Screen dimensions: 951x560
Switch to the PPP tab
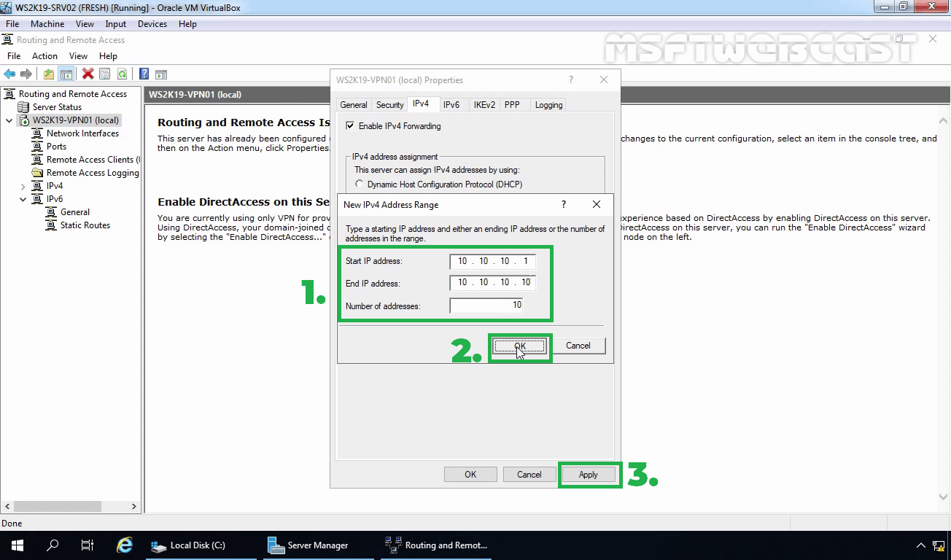(512, 105)
